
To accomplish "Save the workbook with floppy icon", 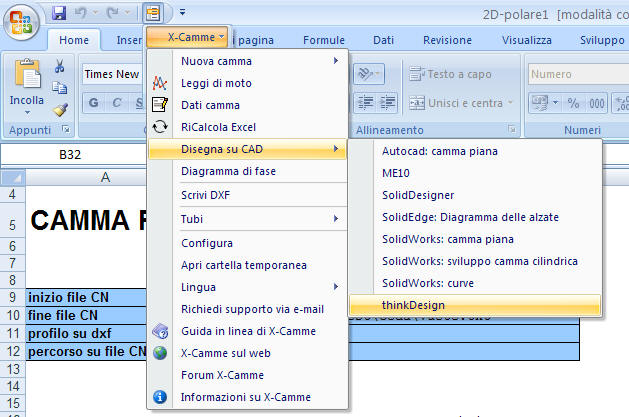I will coord(59,13).
